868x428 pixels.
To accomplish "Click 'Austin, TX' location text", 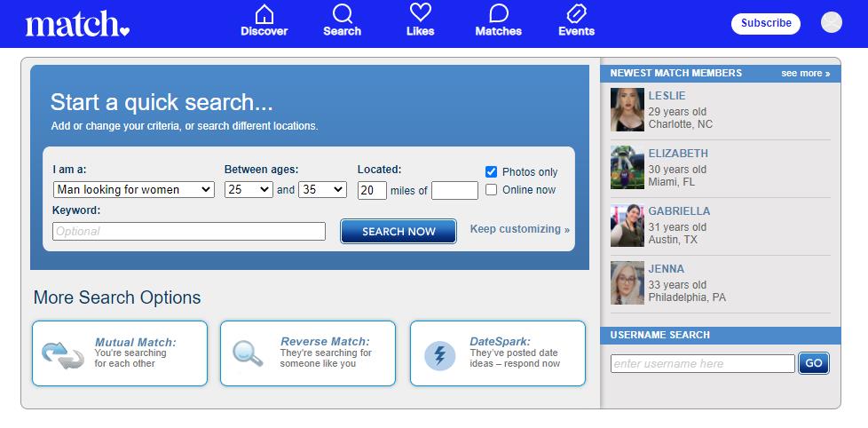I will pyautogui.click(x=673, y=240).
